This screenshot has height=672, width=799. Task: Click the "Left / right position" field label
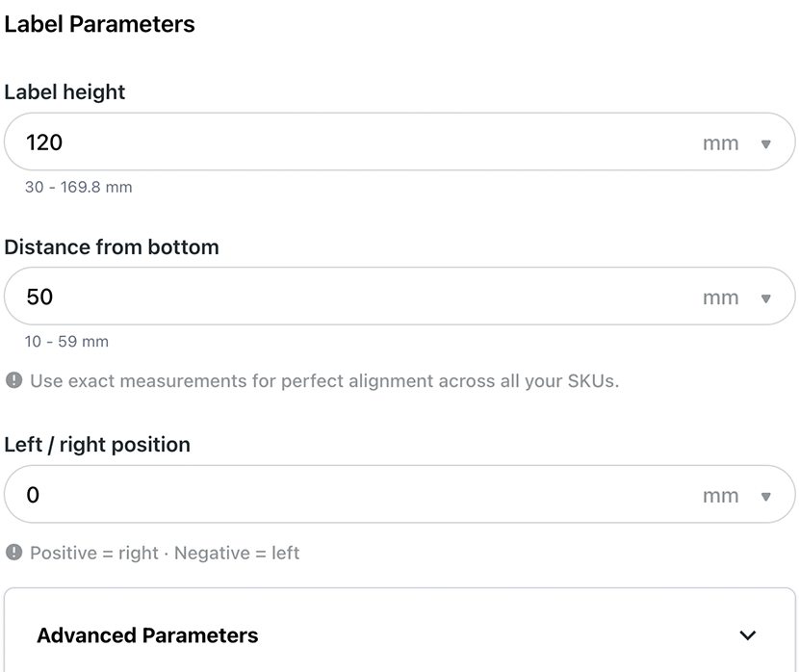pyautogui.click(x=97, y=445)
